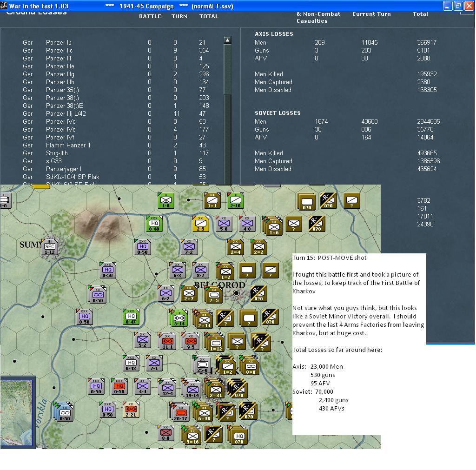This screenshot has height=470, width=476.
Task: Select the yellow 2-5 unit counter
Action: [x=201, y=224]
